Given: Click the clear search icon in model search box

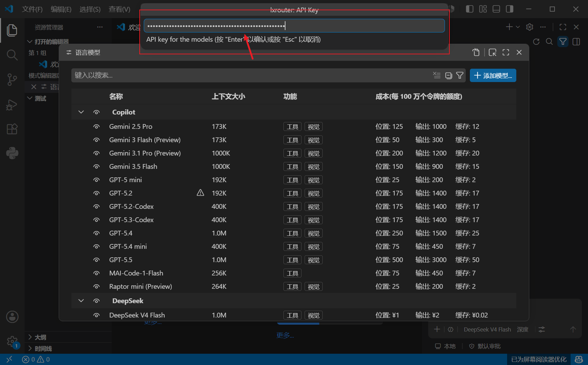Looking at the screenshot, I should 437,75.
